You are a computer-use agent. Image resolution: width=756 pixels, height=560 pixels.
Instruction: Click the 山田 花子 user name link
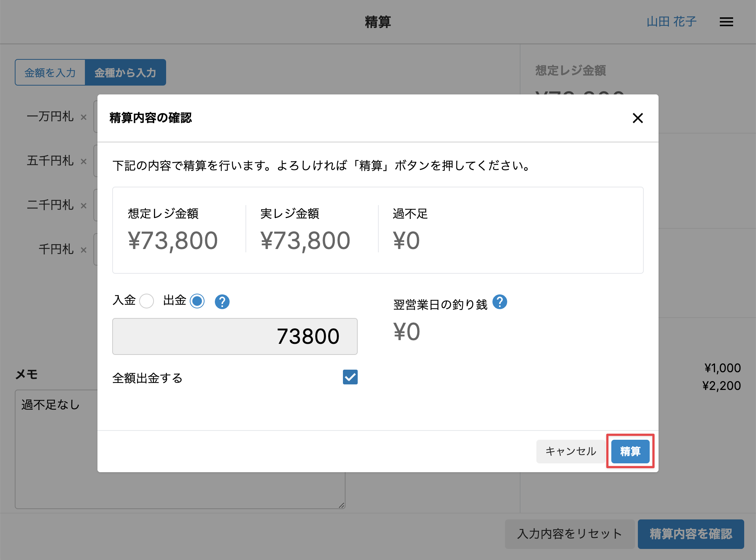coord(671,22)
